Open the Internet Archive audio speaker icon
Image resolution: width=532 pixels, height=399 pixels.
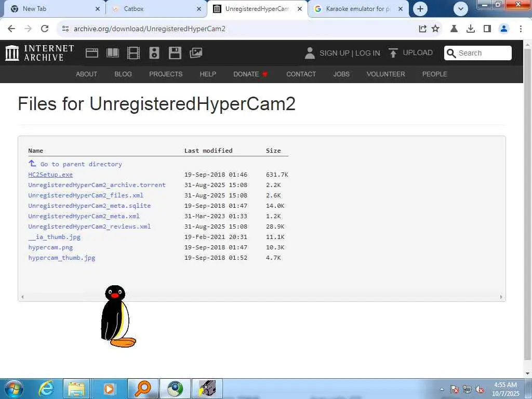154,53
